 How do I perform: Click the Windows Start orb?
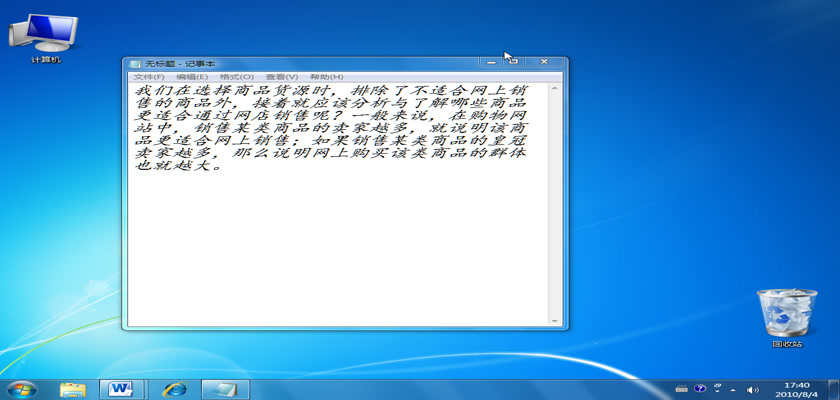(21, 388)
